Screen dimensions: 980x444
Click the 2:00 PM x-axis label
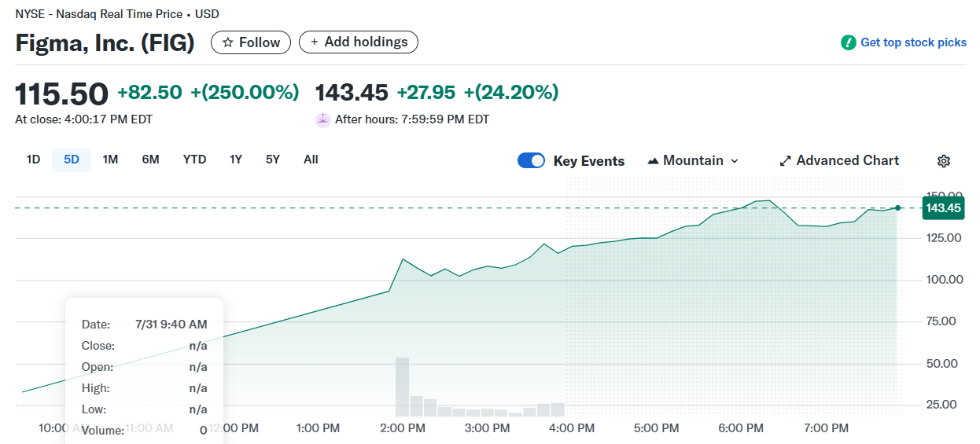point(403,428)
